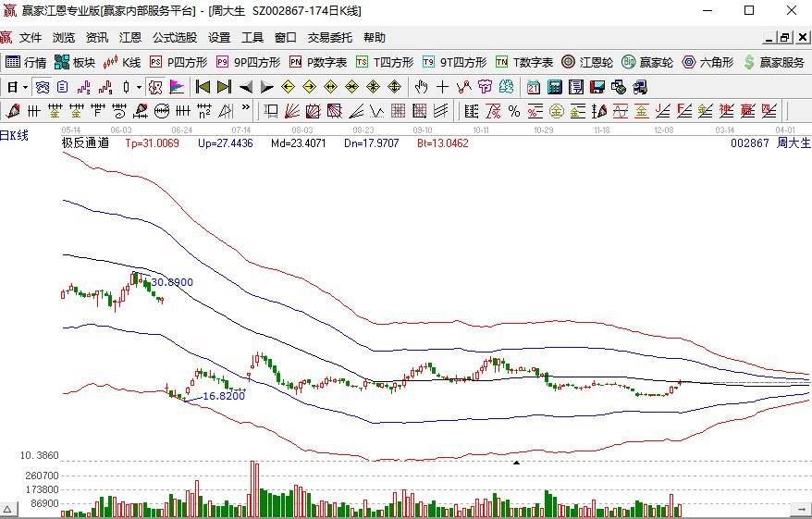Click the 002867 周大生 stock label

[770, 143]
